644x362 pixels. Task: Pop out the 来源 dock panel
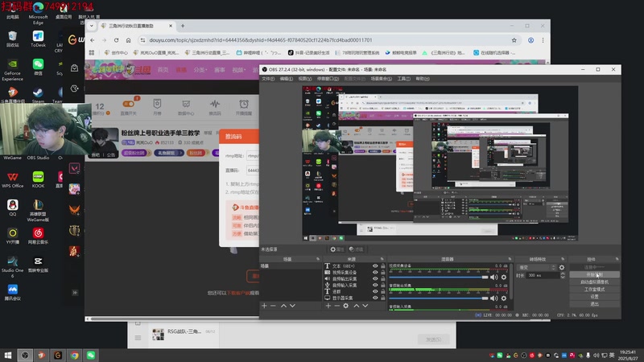pyautogui.click(x=382, y=259)
